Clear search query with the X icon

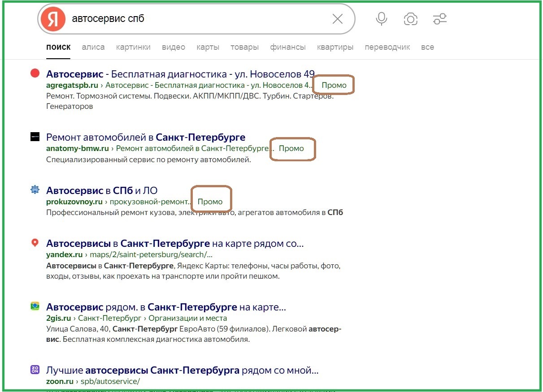tap(337, 19)
